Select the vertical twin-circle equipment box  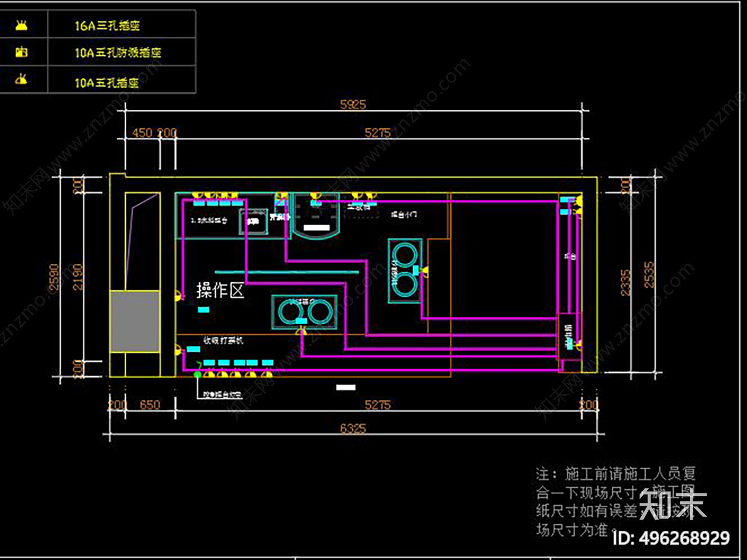point(405,270)
